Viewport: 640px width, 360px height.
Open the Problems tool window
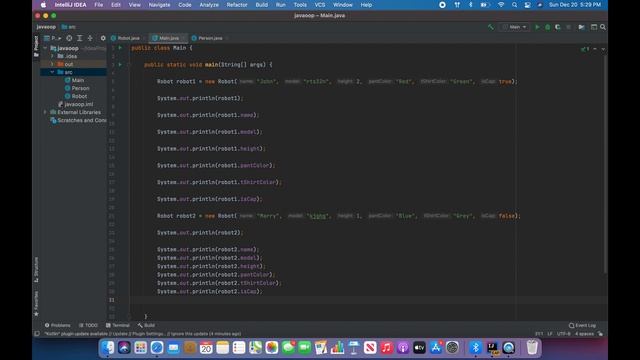58,325
